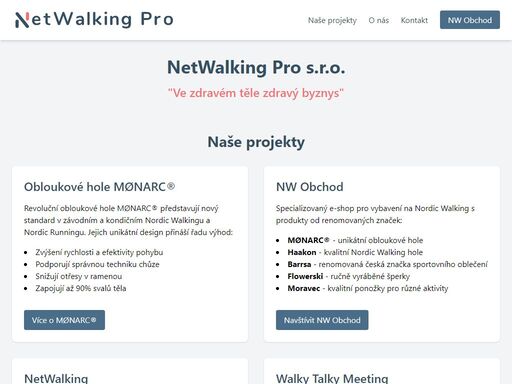Click the slogan "Ve zdravém těle zdravý byznys"
Viewport: 512px width, 384px height.
tap(256, 93)
